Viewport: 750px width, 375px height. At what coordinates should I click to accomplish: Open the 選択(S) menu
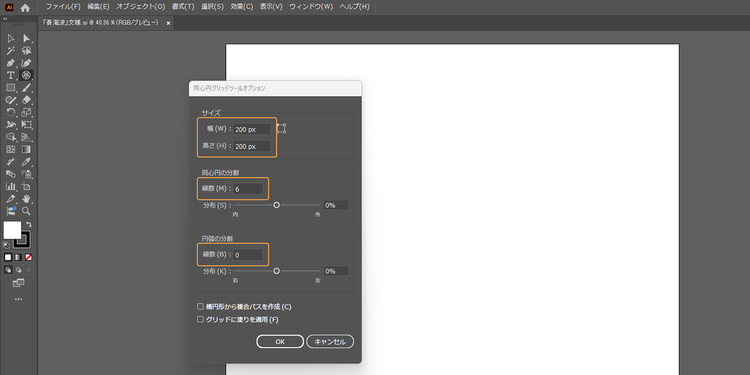point(212,7)
